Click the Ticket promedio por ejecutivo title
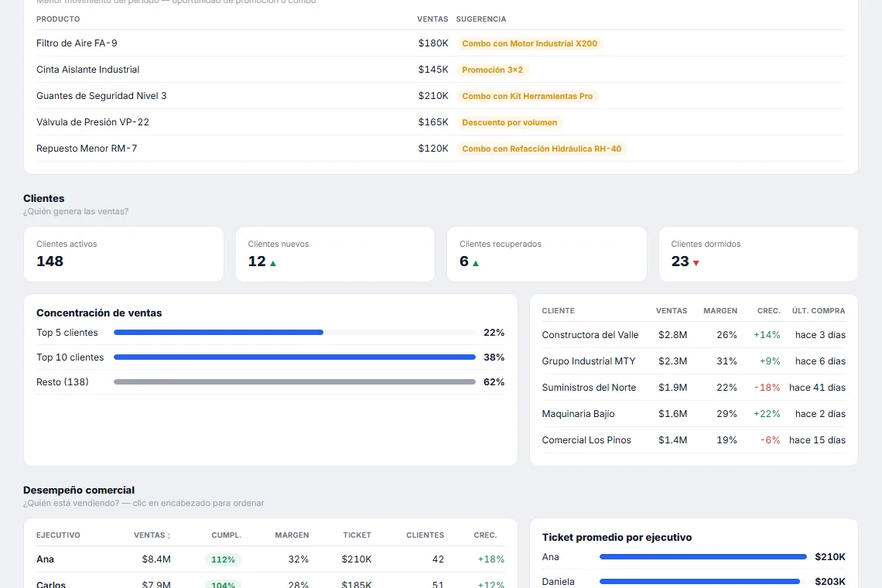The height and width of the screenshot is (588, 882). pyautogui.click(x=617, y=538)
